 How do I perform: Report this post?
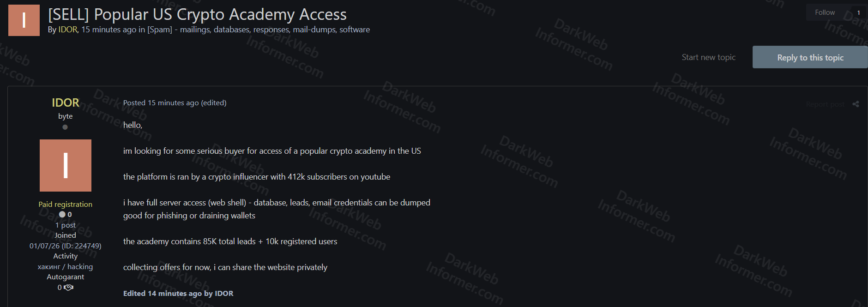[825, 104]
